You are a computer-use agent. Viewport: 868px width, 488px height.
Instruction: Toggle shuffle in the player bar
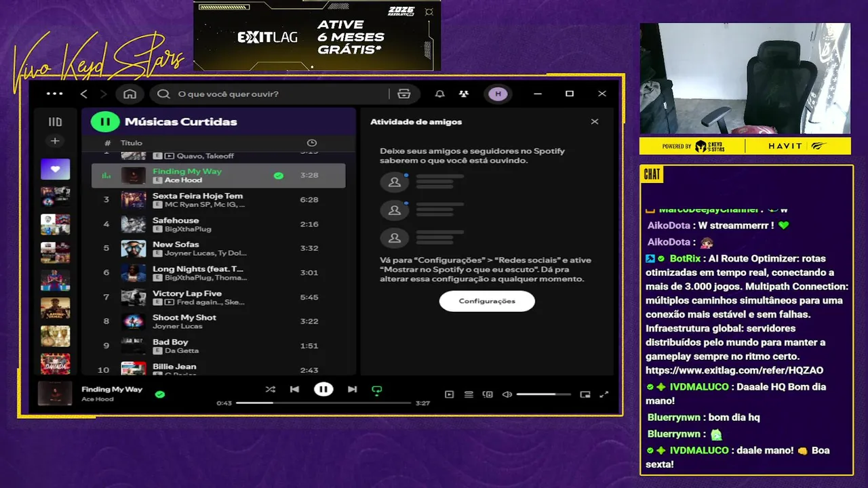click(270, 389)
